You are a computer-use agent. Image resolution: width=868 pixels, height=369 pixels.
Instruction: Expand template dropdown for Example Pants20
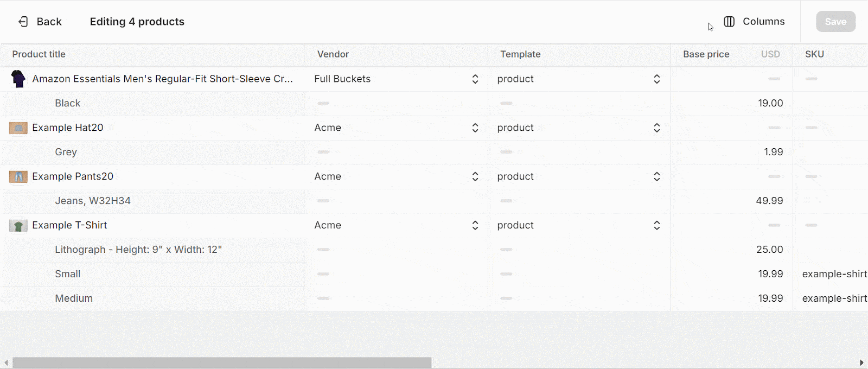coord(657,177)
